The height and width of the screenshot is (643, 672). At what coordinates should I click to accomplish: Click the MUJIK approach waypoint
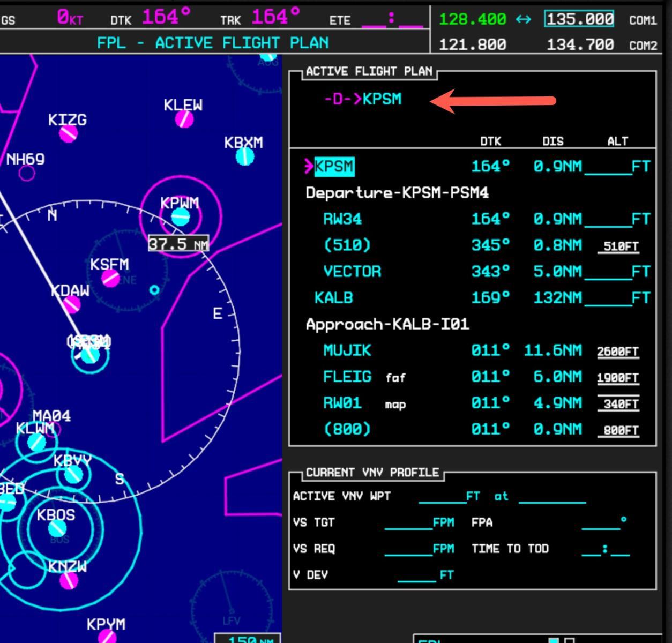[x=347, y=350]
